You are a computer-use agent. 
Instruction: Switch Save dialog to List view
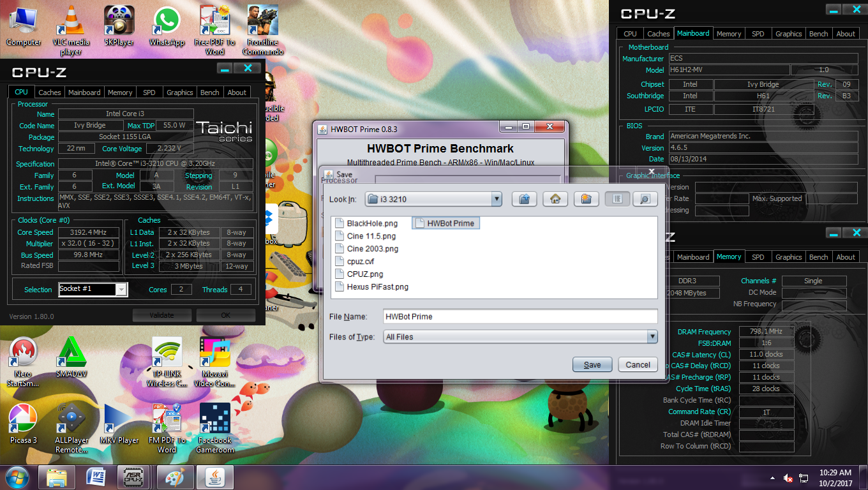coord(617,199)
